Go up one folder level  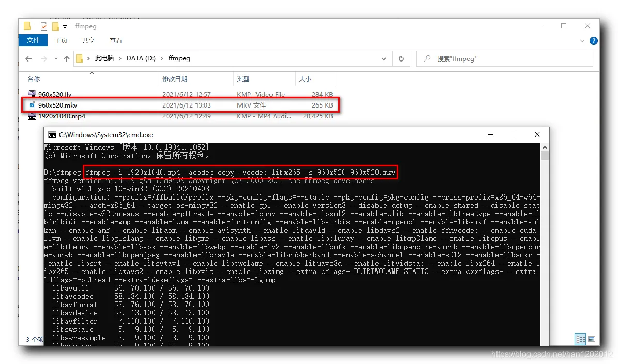tap(67, 59)
